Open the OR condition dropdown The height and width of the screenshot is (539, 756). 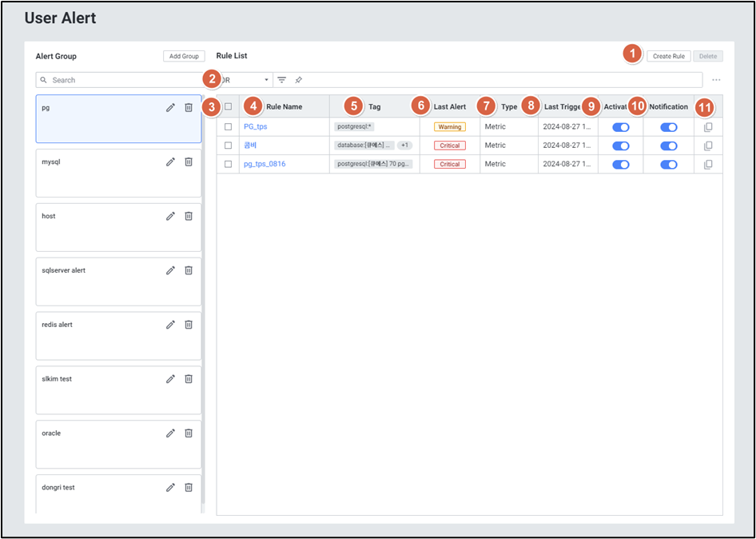point(246,80)
